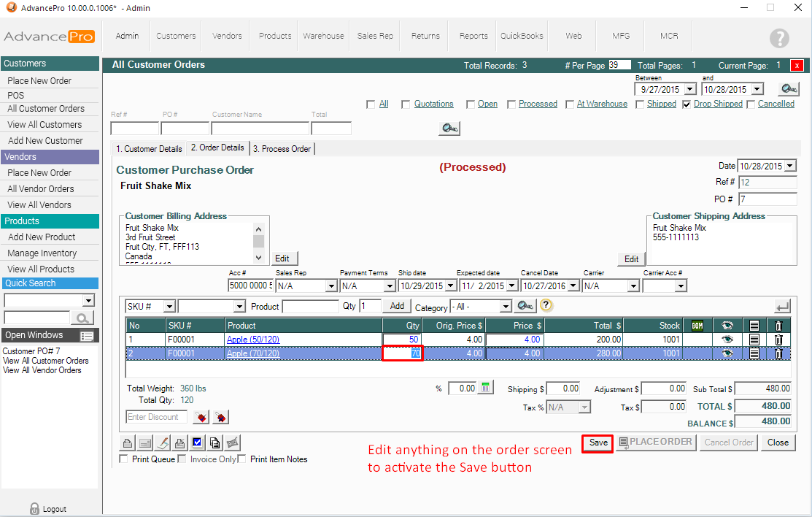Click the Enter Discount input field

[156, 417]
